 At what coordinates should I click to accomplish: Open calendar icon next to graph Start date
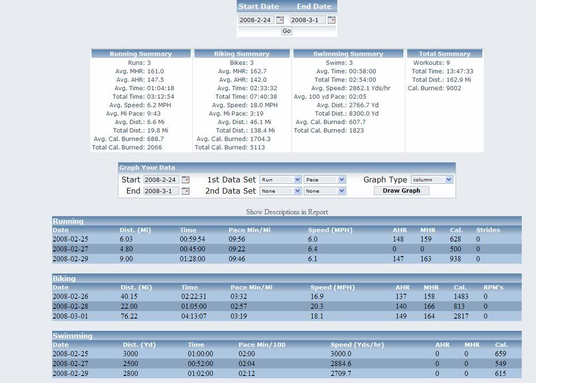(185, 180)
